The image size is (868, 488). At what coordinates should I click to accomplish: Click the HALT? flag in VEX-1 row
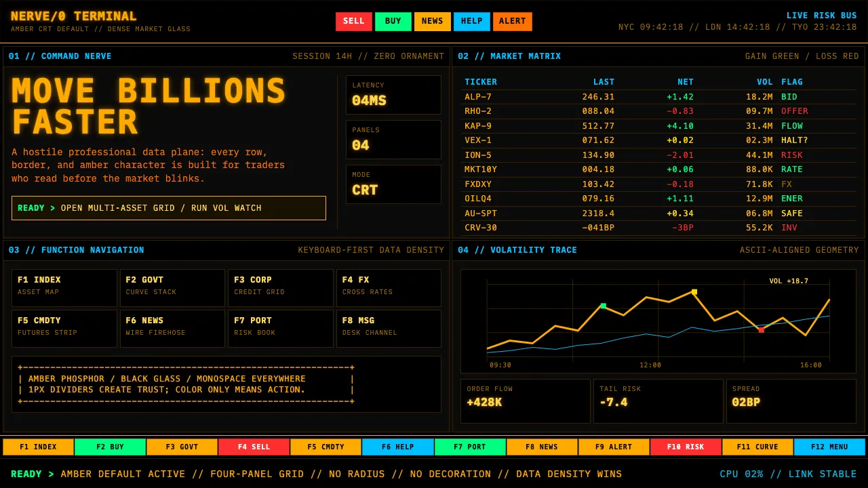click(x=795, y=140)
